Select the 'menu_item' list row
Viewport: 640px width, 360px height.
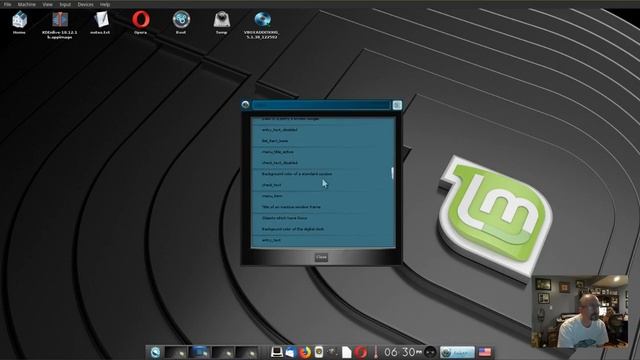pyautogui.click(x=322, y=196)
